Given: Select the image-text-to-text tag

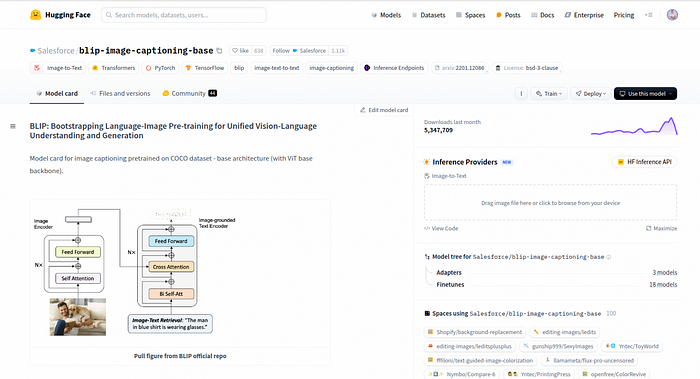Looking at the screenshot, I should (x=276, y=68).
